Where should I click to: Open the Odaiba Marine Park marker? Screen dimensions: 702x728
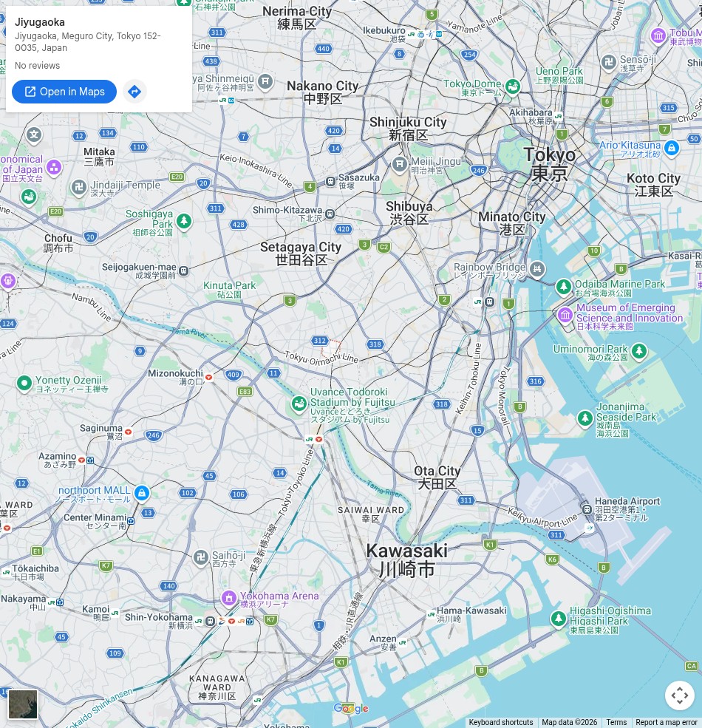tap(564, 287)
